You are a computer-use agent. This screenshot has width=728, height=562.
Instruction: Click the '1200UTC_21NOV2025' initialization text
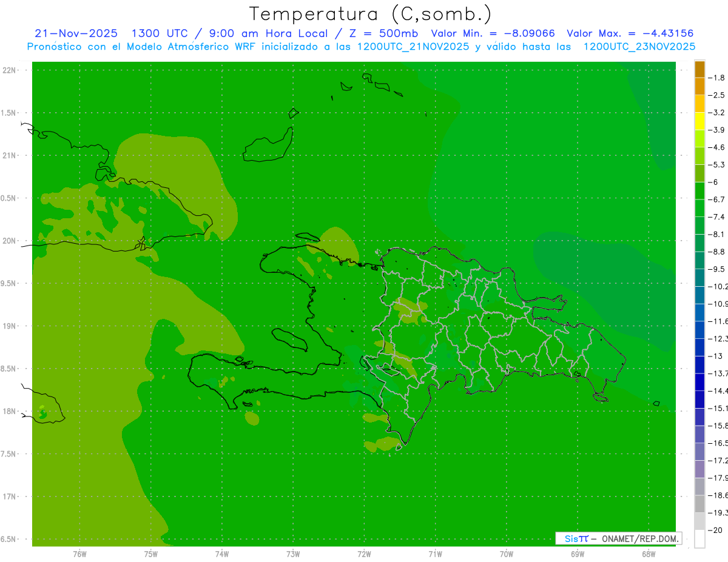coord(413,47)
